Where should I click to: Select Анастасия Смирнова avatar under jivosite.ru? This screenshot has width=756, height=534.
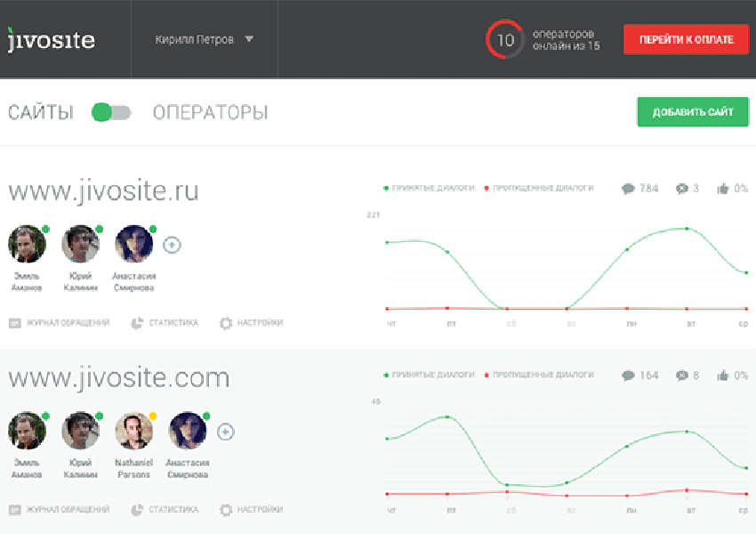click(134, 244)
